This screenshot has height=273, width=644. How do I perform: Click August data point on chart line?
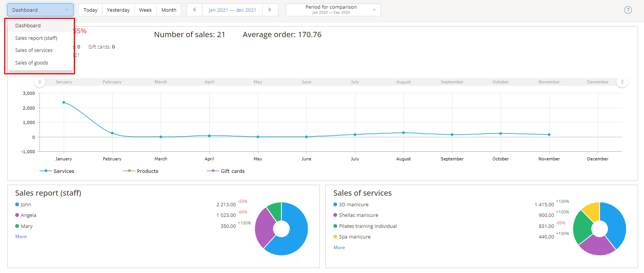[404, 133]
